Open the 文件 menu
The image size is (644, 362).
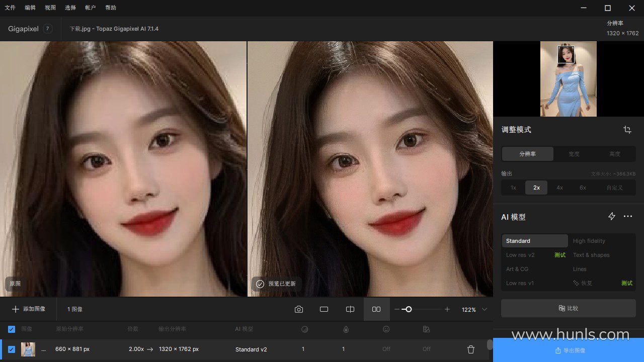tap(10, 8)
